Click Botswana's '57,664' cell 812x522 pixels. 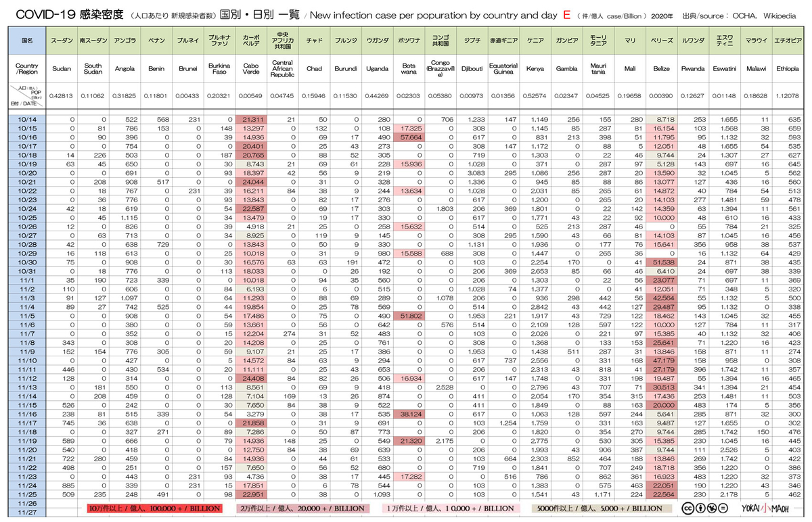409,137
